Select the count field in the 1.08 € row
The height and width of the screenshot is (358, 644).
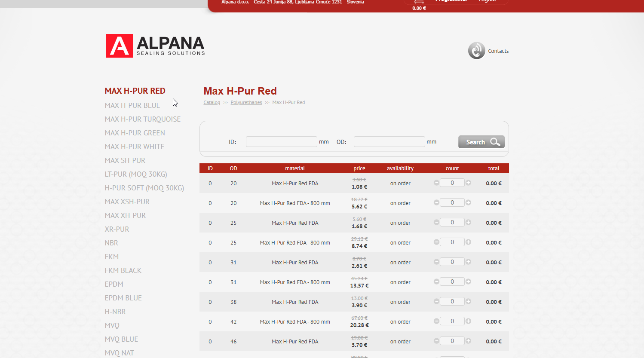452,183
